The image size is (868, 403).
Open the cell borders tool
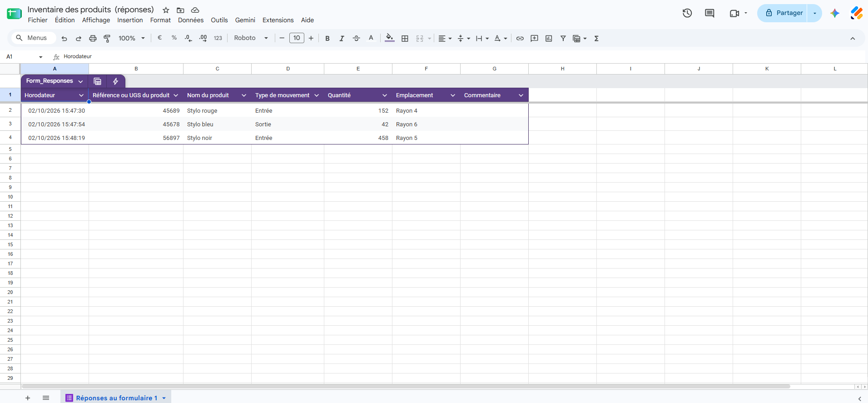tap(405, 39)
